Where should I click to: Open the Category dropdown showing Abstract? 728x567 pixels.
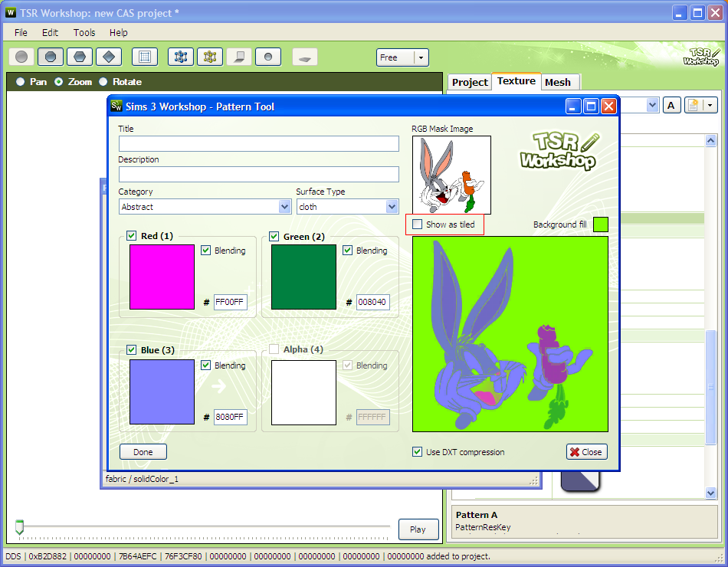tap(284, 207)
